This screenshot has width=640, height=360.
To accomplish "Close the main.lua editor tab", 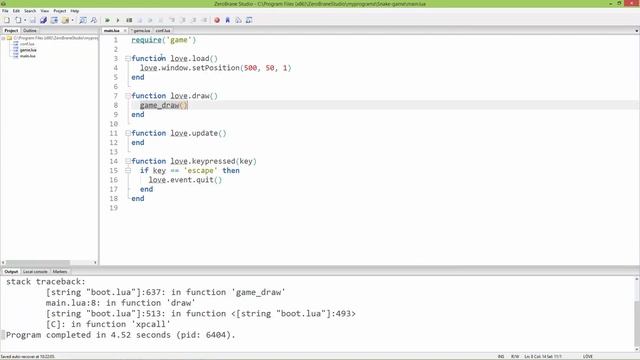I will (125, 31).
